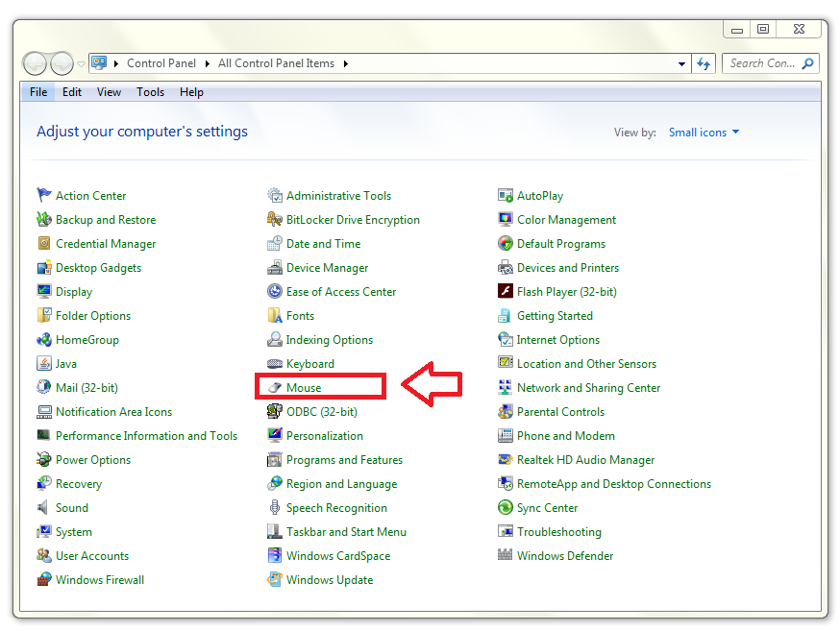840x631 pixels.
Task: Open the Administrative Tools gear icon
Action: coord(275,195)
